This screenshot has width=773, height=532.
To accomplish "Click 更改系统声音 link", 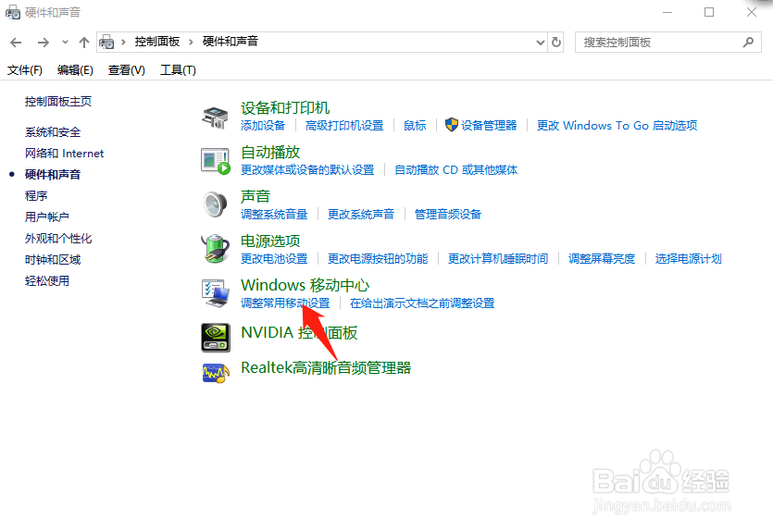I will point(361,215).
